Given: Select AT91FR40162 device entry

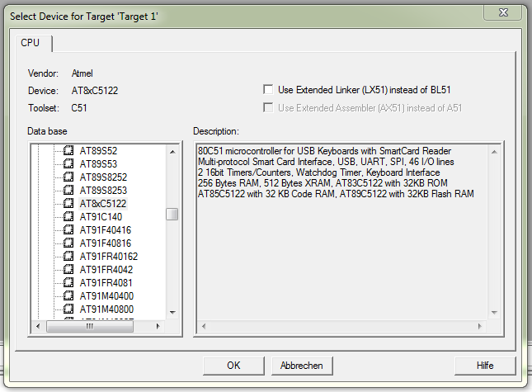Looking at the screenshot, I should (109, 257).
